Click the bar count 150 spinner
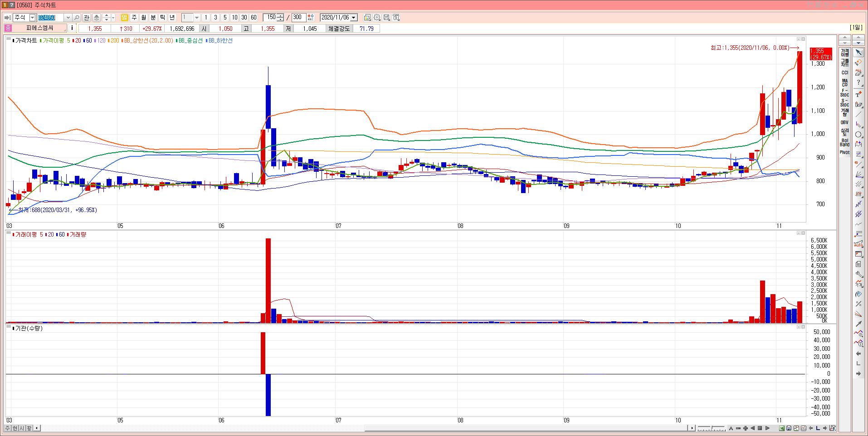 280,17
